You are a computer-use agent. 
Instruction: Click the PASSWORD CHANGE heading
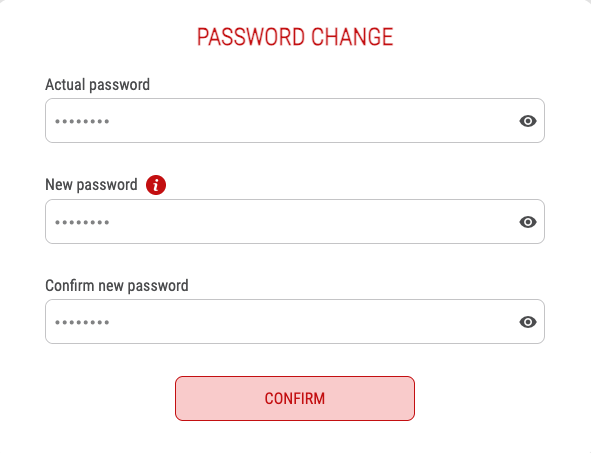point(295,37)
